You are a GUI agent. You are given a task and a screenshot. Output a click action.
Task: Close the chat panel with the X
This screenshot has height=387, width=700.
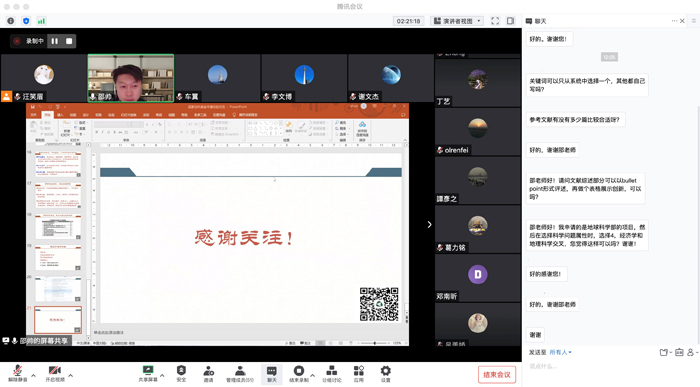pos(682,21)
